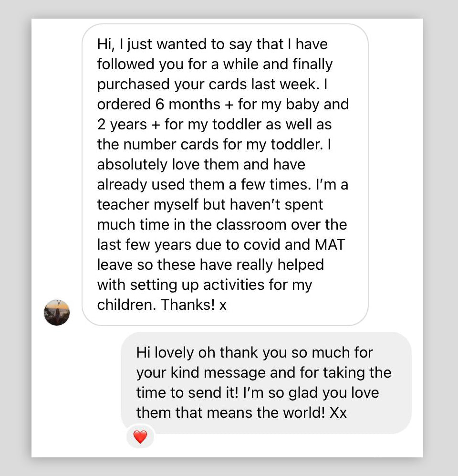Select the grey reply bubble starting "Hi lovely"

point(266,382)
